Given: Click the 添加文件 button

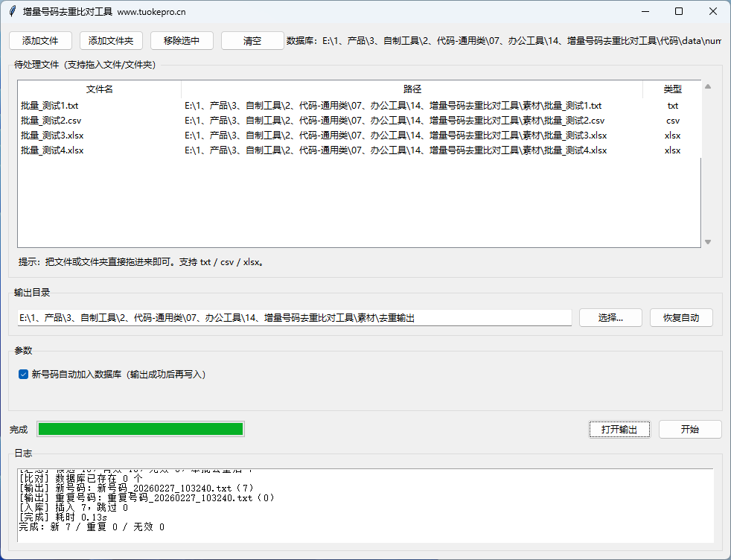Looking at the screenshot, I should [40, 40].
